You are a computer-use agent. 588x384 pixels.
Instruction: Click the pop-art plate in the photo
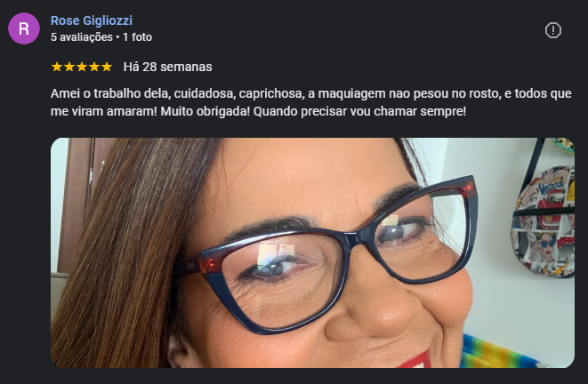[x=543, y=221]
